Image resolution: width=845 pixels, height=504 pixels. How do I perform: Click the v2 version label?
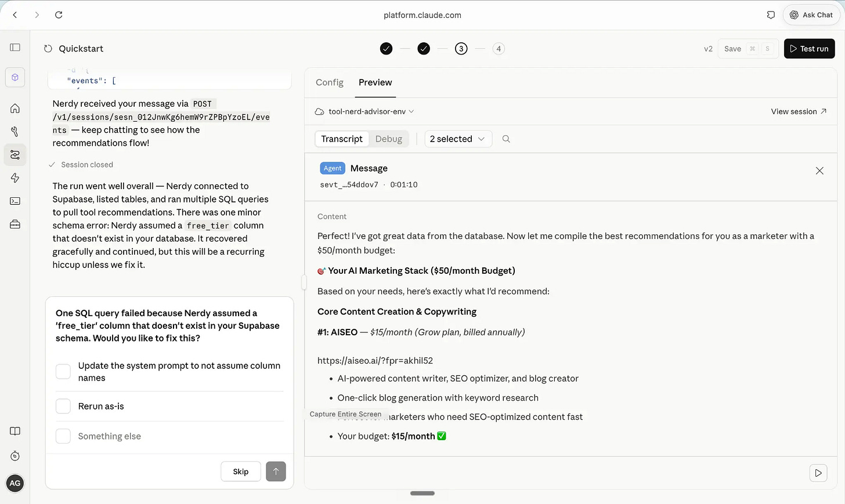(x=708, y=49)
